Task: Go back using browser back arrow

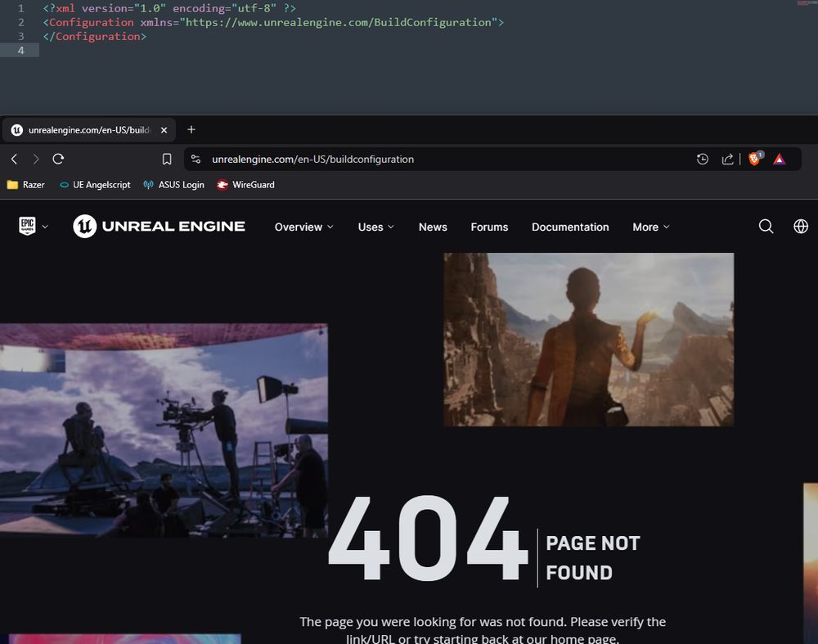Action: [x=15, y=160]
